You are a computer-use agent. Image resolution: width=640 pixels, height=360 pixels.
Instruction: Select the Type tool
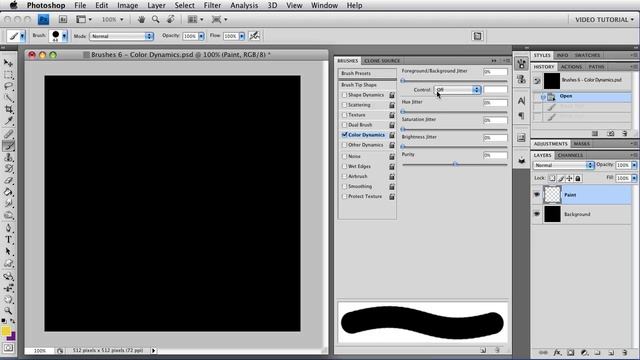click(x=8, y=240)
